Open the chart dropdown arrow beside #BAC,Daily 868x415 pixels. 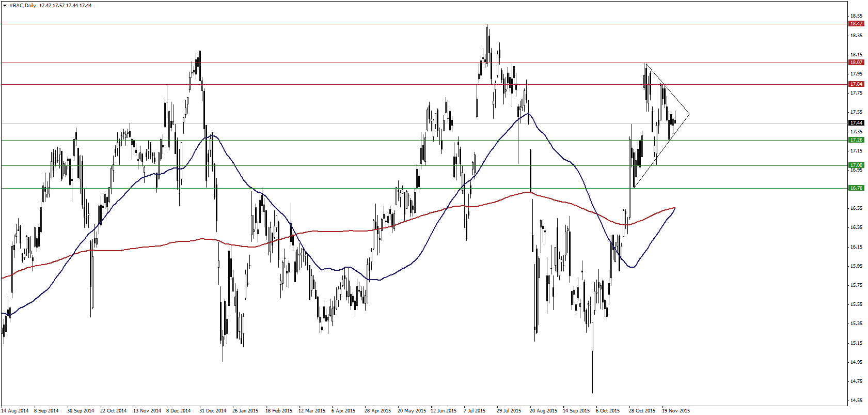point(5,5)
